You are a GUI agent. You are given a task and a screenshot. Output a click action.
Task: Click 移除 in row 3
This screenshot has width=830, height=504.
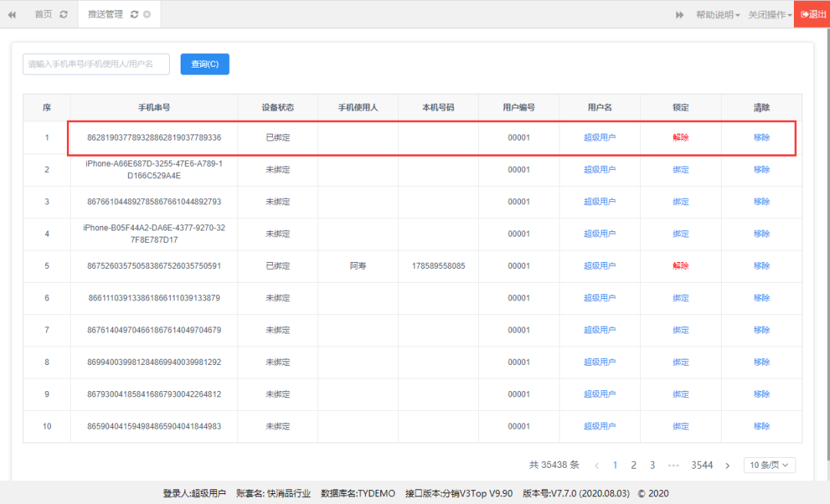[x=762, y=202]
